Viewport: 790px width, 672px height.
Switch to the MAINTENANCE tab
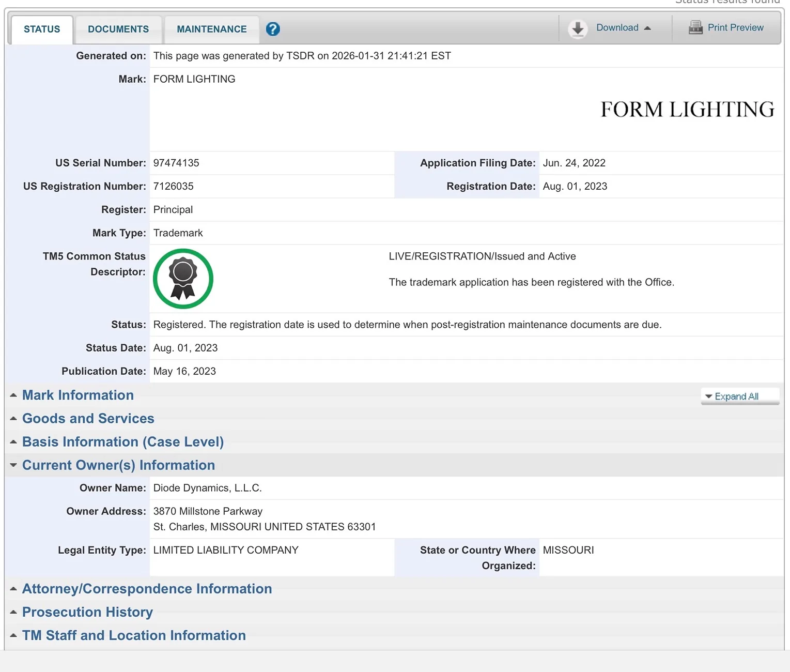tap(212, 29)
